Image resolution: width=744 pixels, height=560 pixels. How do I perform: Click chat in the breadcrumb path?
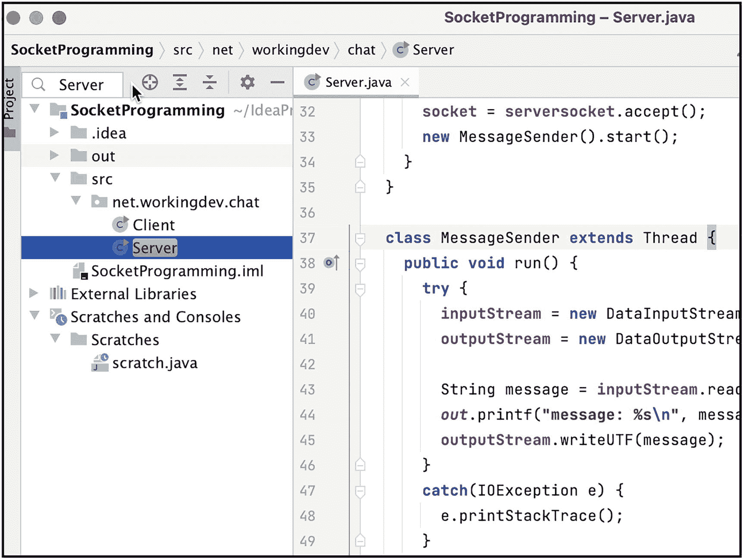361,50
